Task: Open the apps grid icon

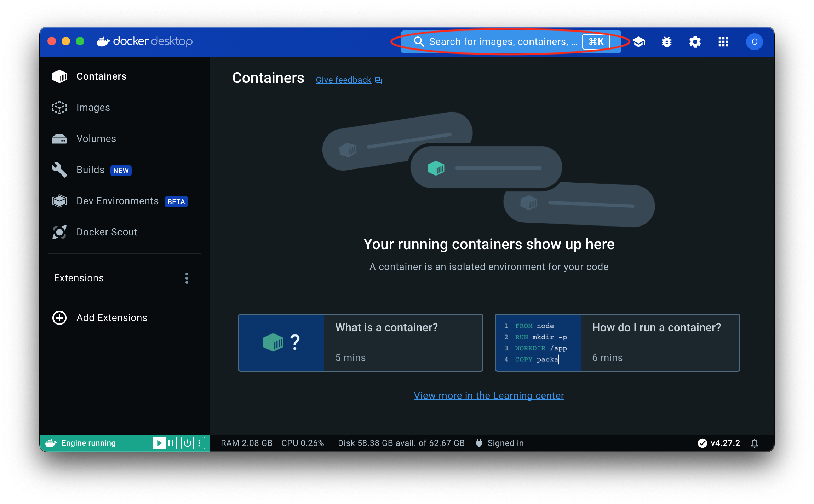Action: (x=723, y=42)
